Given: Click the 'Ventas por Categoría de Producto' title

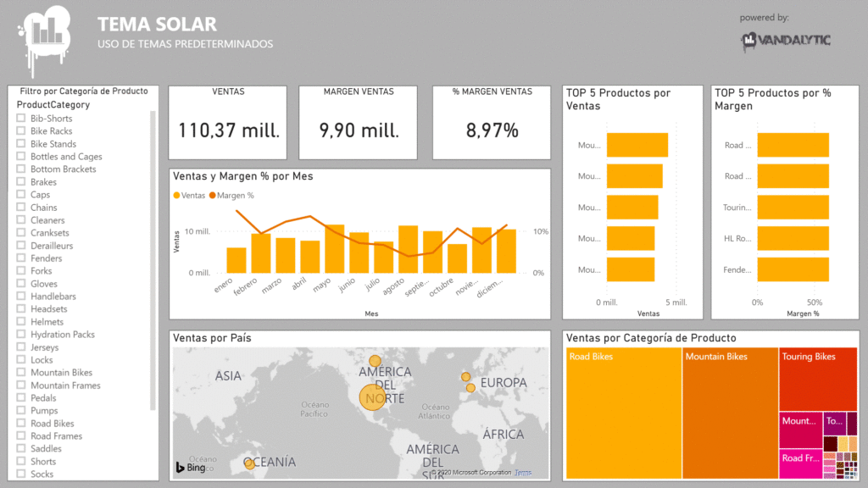Looking at the screenshot, I should click(x=651, y=338).
